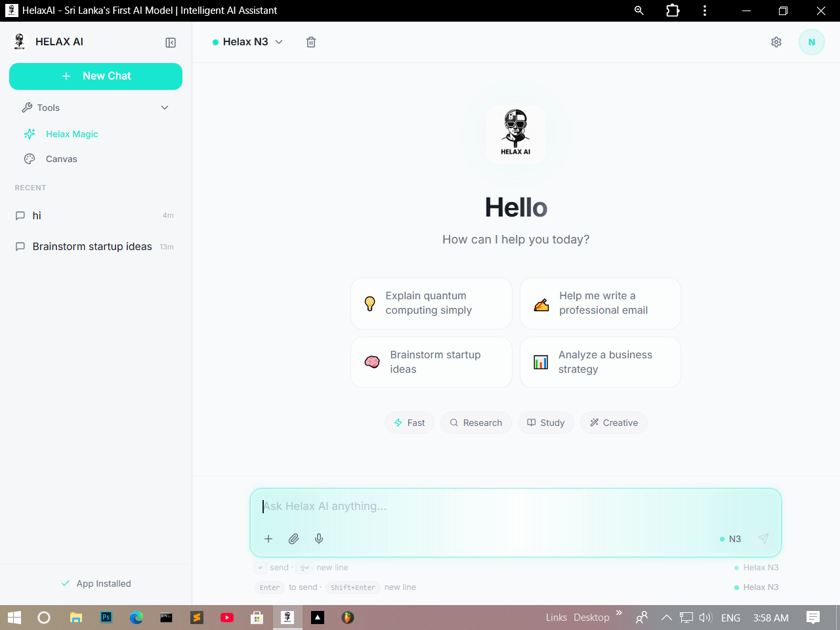Image resolution: width=840 pixels, height=630 pixels.
Task: Select Explain quantum computing simply suggestion
Action: point(431,303)
